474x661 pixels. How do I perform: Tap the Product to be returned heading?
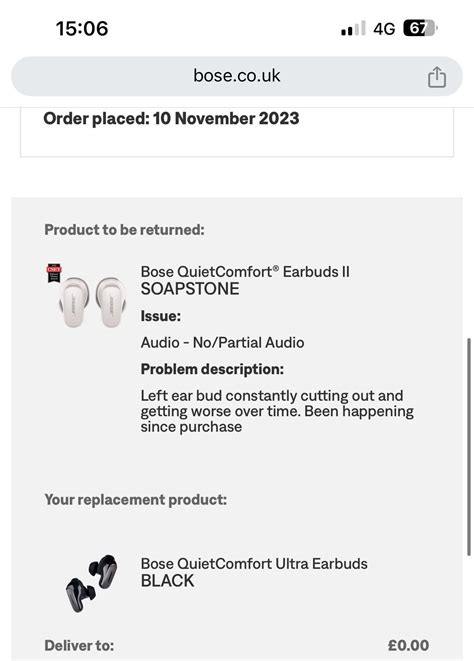pos(124,230)
